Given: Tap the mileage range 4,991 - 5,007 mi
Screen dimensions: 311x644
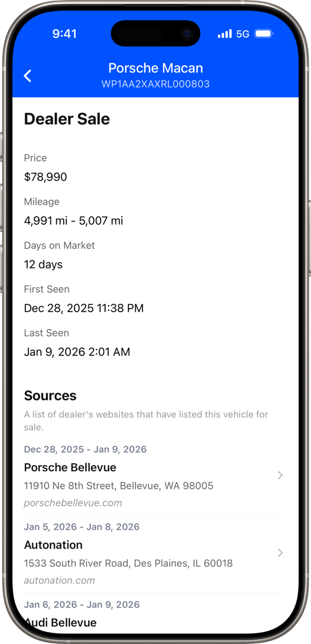Looking at the screenshot, I should point(73,220).
